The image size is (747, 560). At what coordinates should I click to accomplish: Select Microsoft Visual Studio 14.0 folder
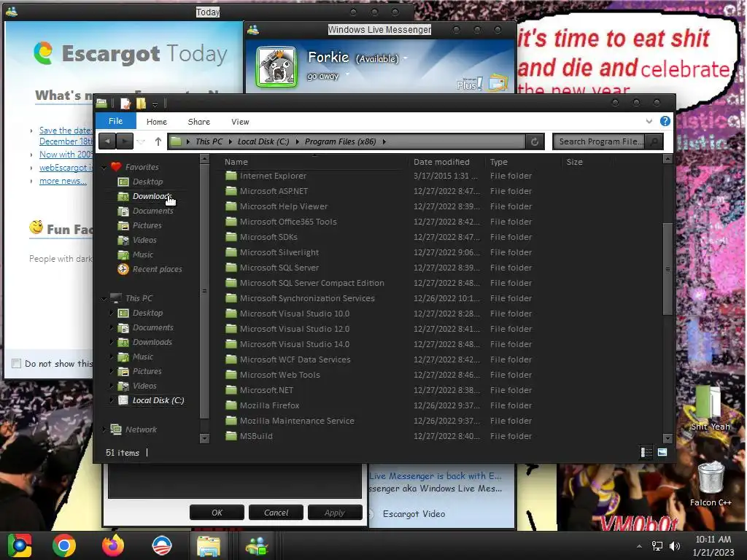coord(295,344)
